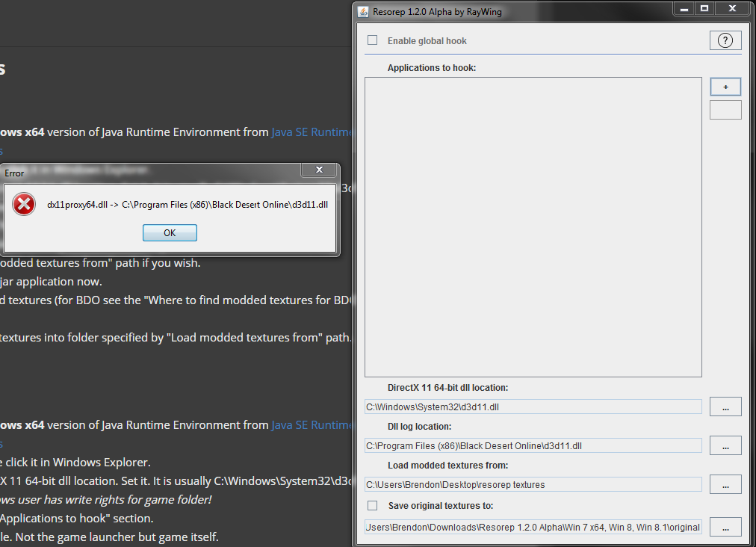Maximize the Resorep window
The image size is (756, 547).
[704, 9]
